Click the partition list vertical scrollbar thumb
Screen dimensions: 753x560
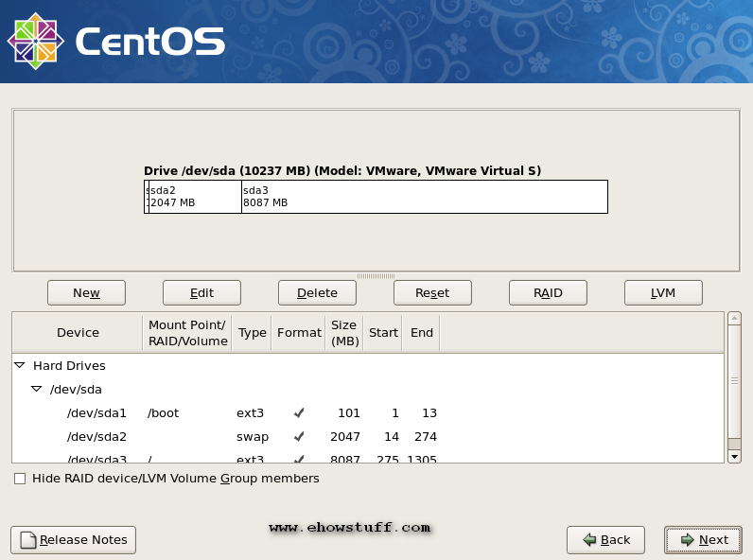tap(734, 381)
